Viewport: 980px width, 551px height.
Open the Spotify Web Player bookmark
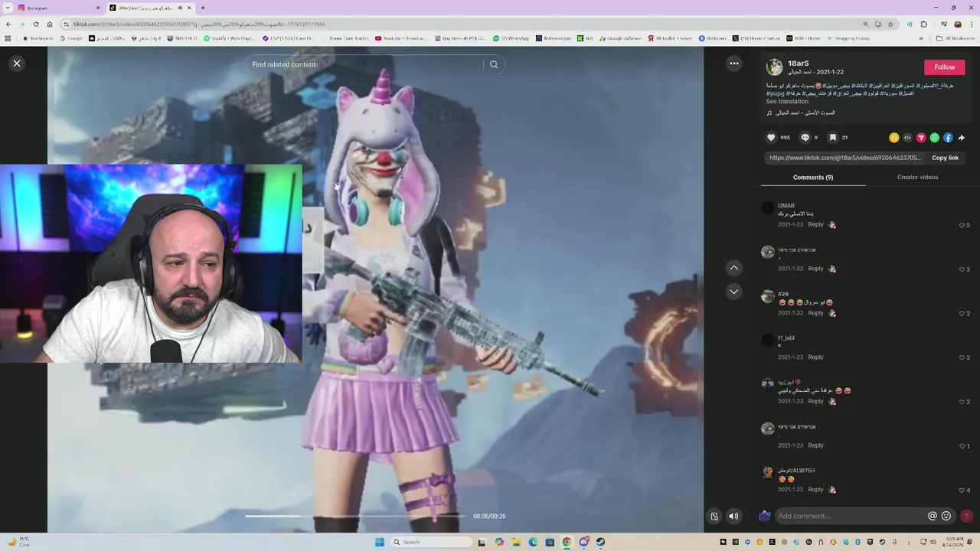(x=229, y=37)
